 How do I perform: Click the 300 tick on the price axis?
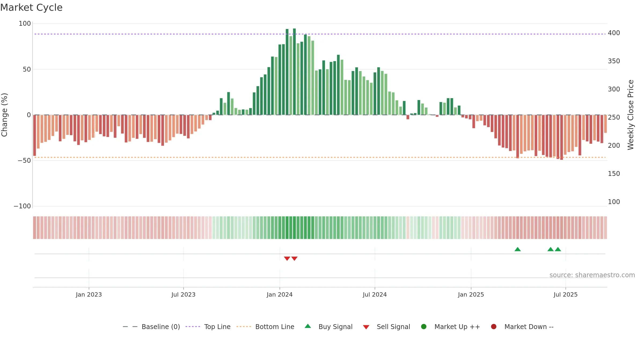point(614,89)
